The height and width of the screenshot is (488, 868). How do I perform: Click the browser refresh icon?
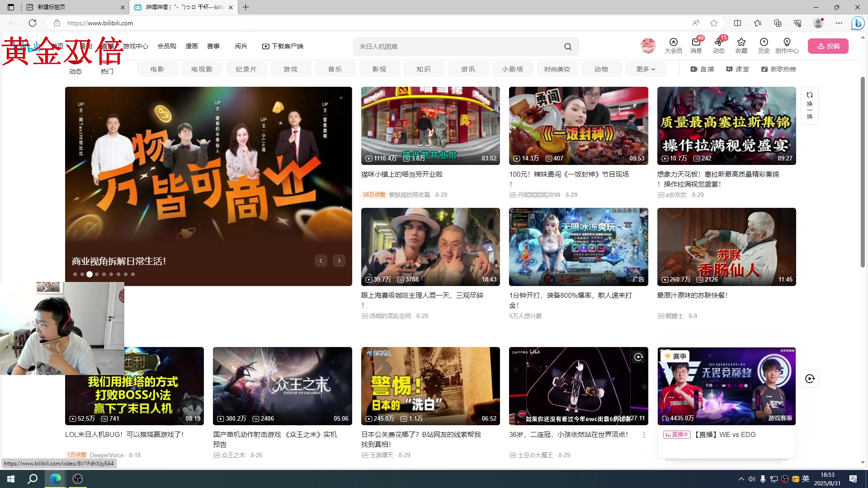pyautogui.click(x=33, y=23)
